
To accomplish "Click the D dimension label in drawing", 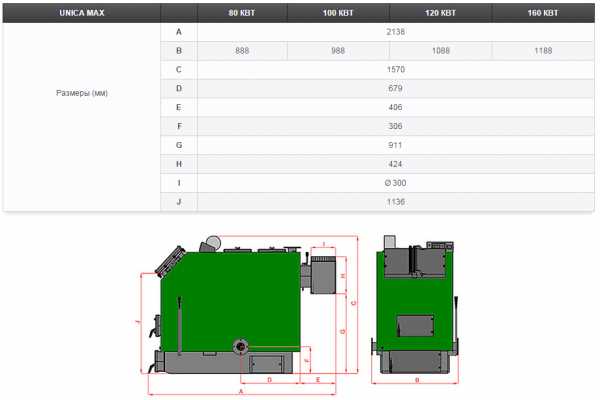I will [x=269, y=380].
